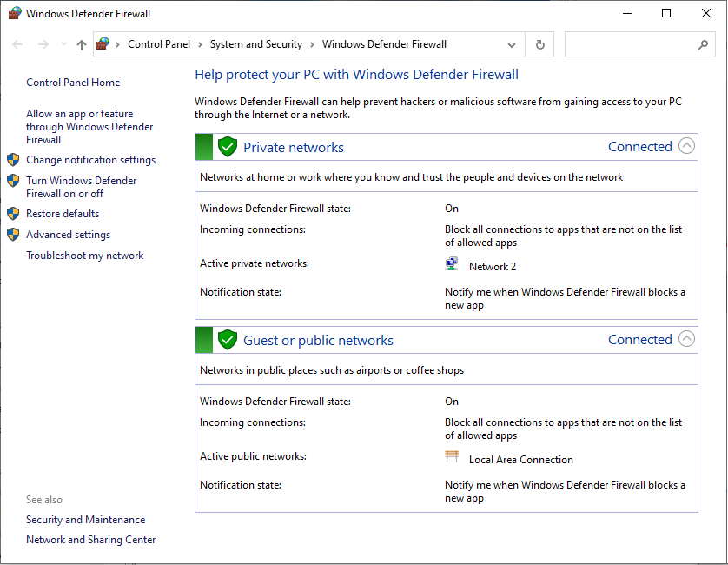Refresh the Windows Defender Firewall page
The image size is (728, 565).
(x=539, y=44)
